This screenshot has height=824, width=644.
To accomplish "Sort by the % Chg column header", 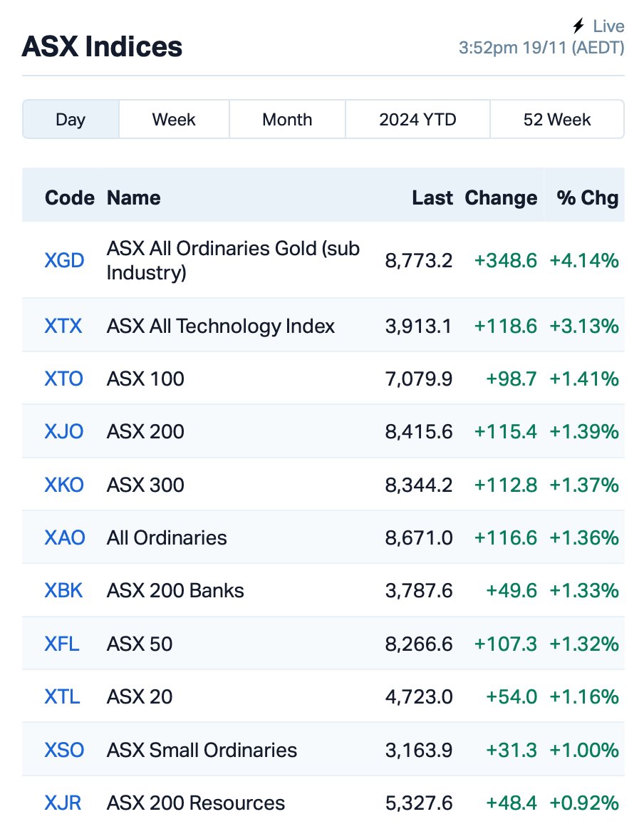I will (587, 198).
